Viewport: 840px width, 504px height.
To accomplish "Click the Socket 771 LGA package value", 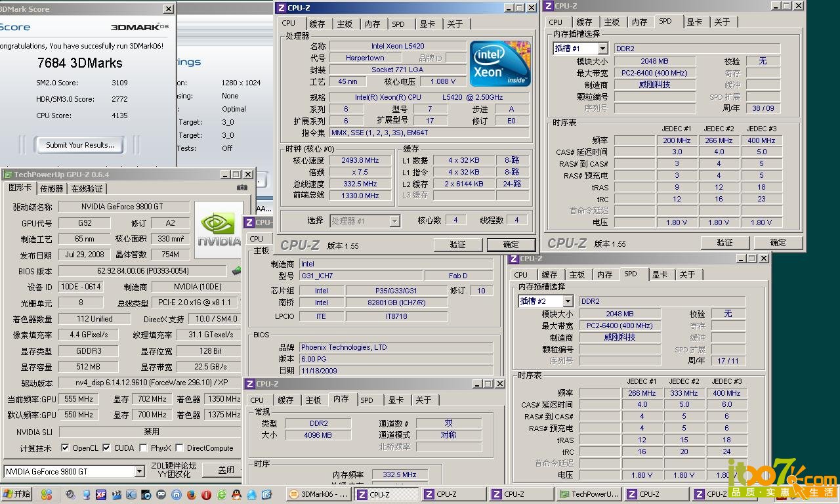I will [x=397, y=70].
